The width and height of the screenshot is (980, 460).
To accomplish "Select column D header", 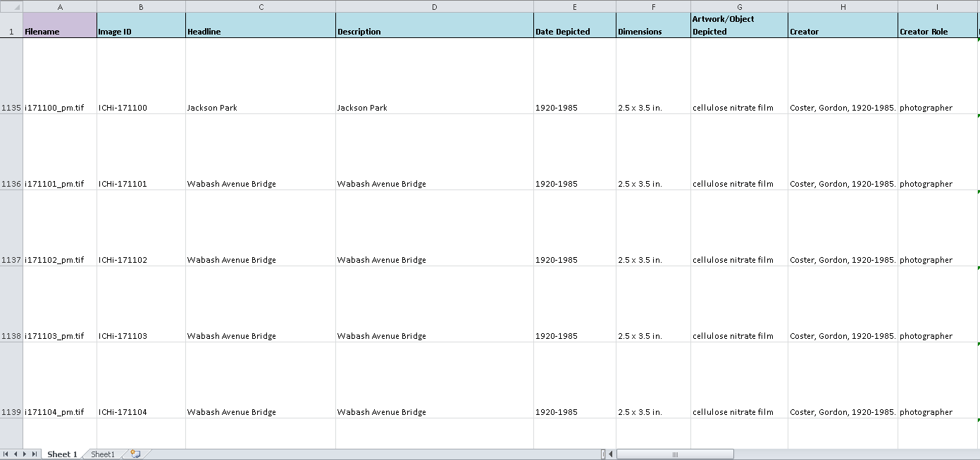I will coord(434,6).
